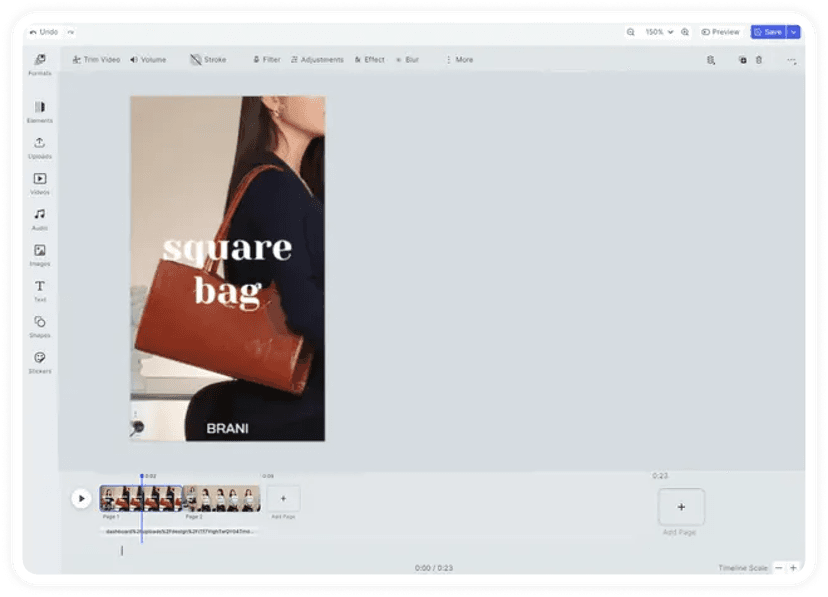
Task: Open the Adjustments toolbar item
Action: (316, 59)
